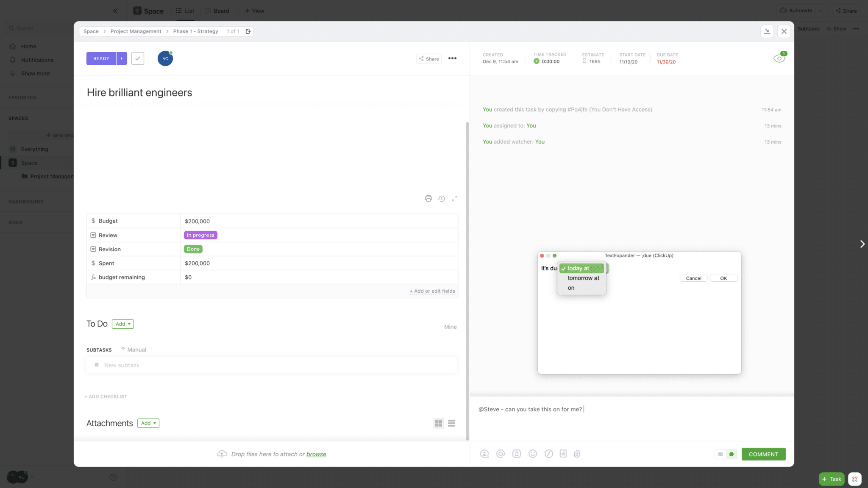Go to next task with right chevron
The height and width of the screenshot is (488, 868).
(862, 244)
